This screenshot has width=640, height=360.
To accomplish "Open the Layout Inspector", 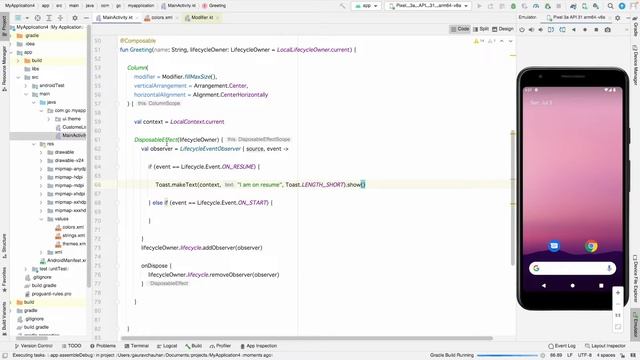I will 605,346.
